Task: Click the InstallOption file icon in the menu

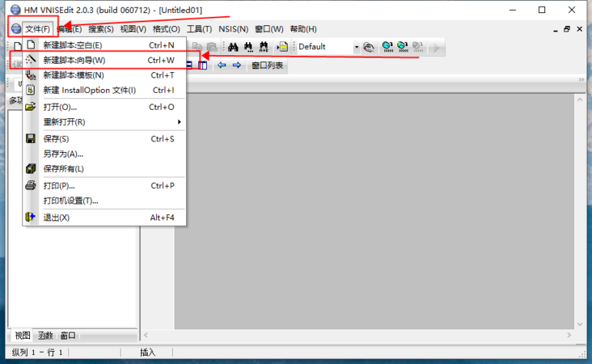Action: point(31,90)
